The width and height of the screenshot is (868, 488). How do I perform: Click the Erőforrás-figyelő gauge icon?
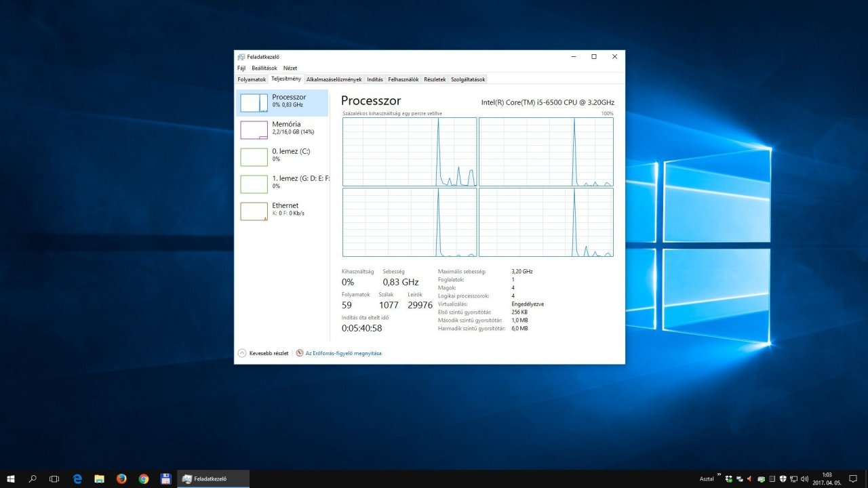click(x=300, y=353)
